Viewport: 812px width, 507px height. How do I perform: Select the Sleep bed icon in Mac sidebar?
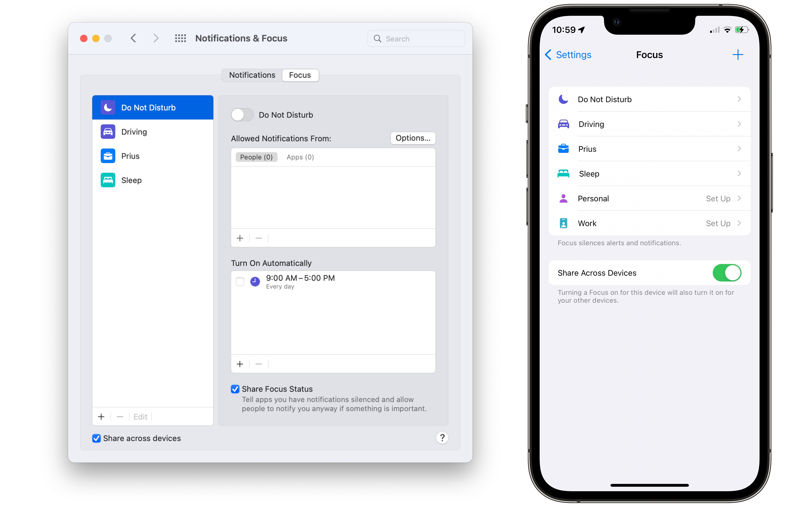coord(108,180)
